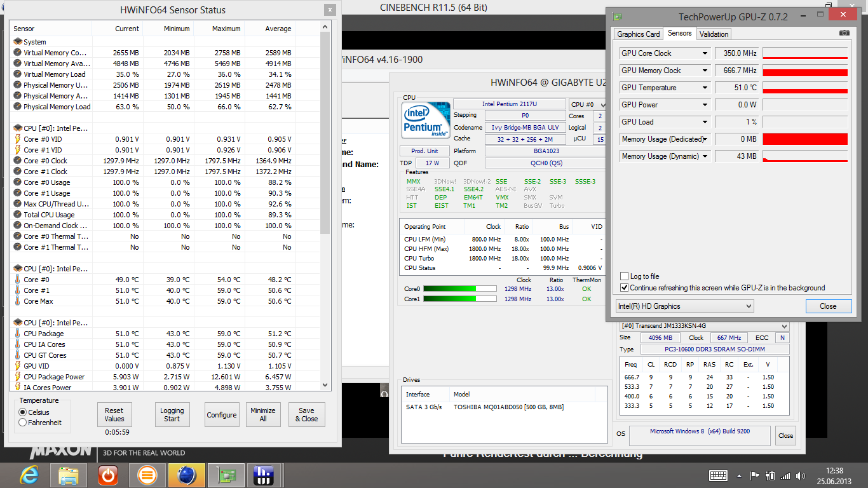The image size is (868, 488).
Task: Click the Core1 green load bar
Action: (x=459, y=299)
